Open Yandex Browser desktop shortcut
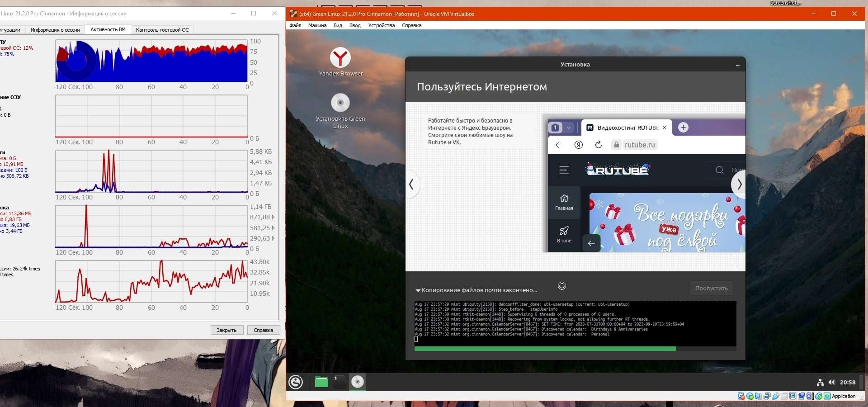Image resolution: width=868 pixels, height=407 pixels. point(340,62)
